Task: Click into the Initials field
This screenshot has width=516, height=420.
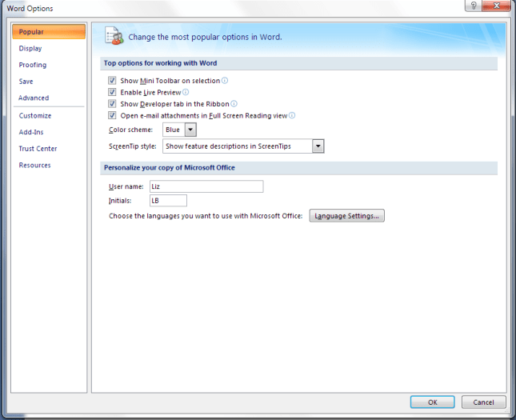Action: point(168,201)
